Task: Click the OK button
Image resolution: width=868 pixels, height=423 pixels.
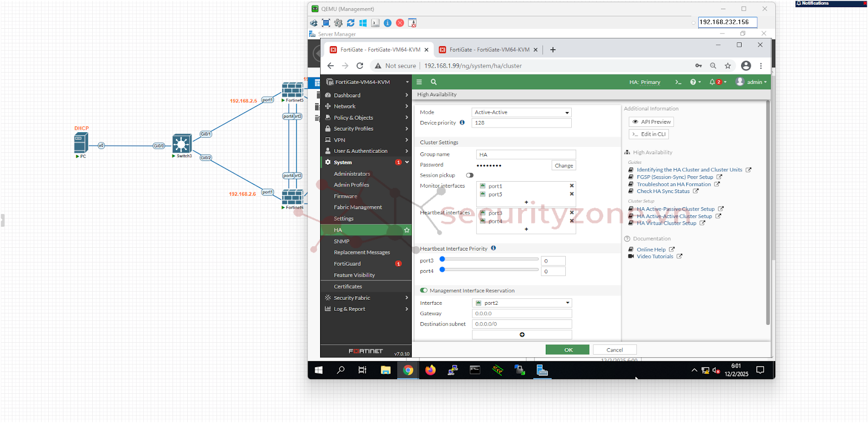Action: point(567,350)
